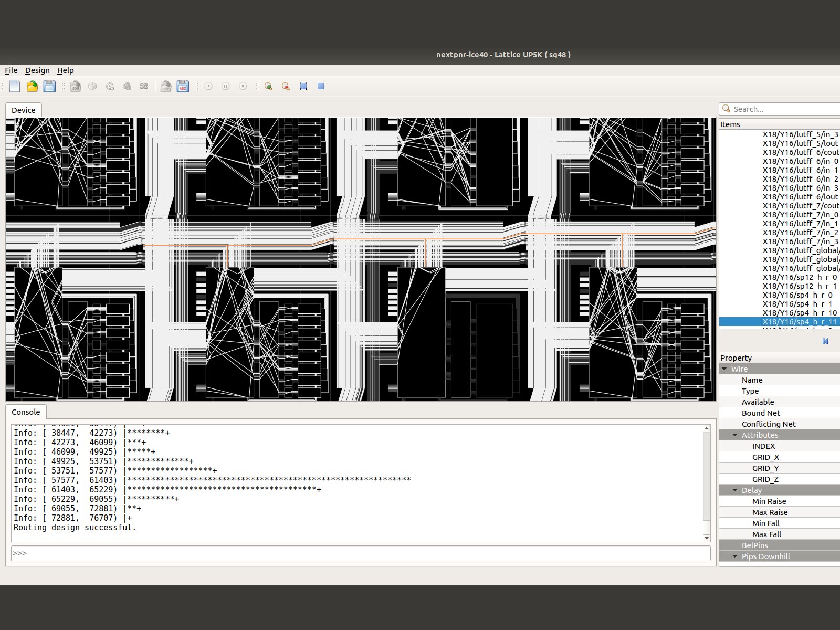Zoom in on the device view
The image size is (840, 630).
click(x=268, y=86)
